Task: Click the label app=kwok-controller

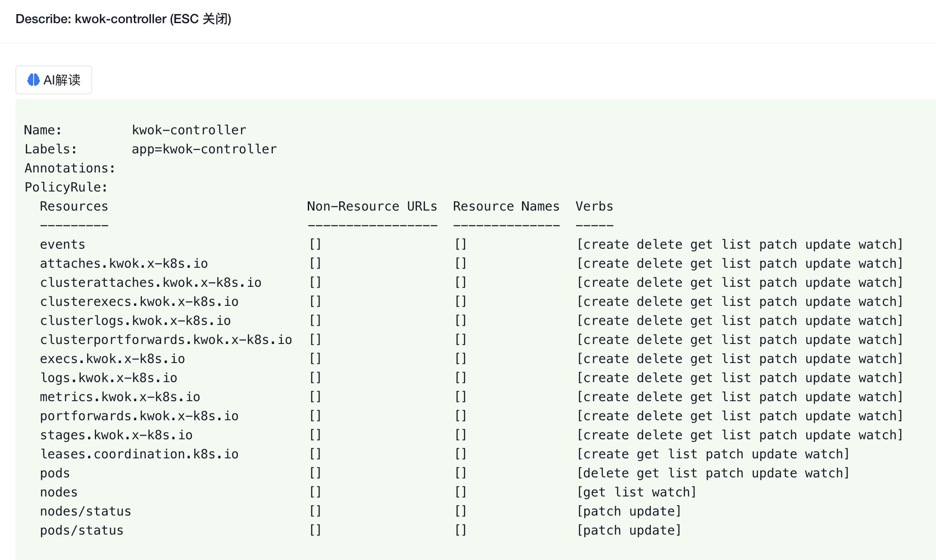Action: pyautogui.click(x=204, y=149)
